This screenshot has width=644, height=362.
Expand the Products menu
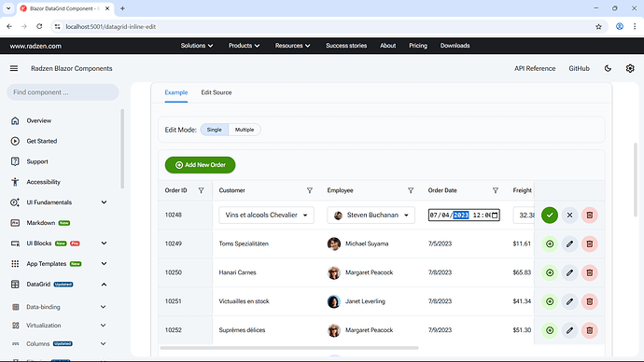click(244, 46)
